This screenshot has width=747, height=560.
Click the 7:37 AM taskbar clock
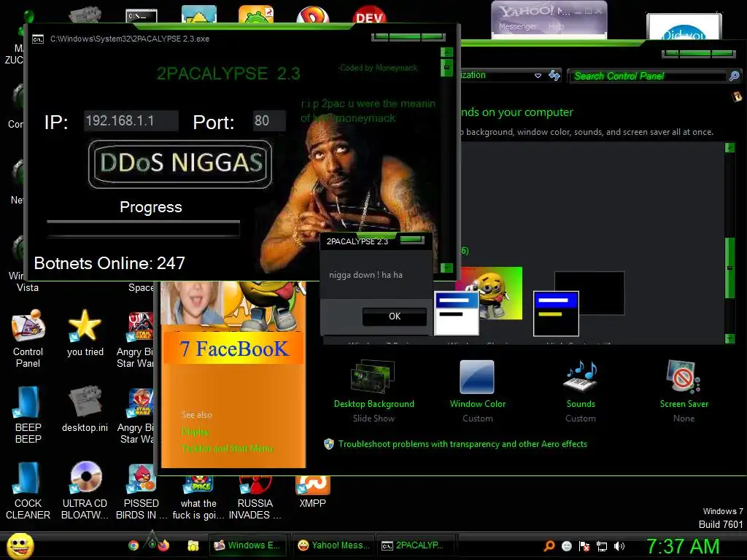pos(683,546)
